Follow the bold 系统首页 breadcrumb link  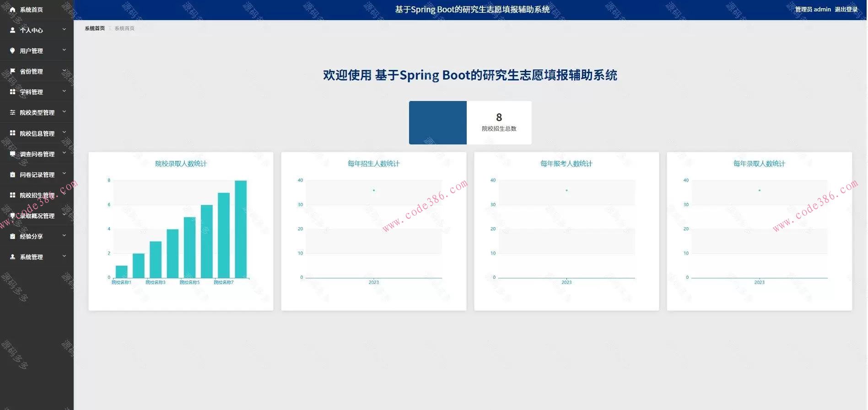pos(95,28)
